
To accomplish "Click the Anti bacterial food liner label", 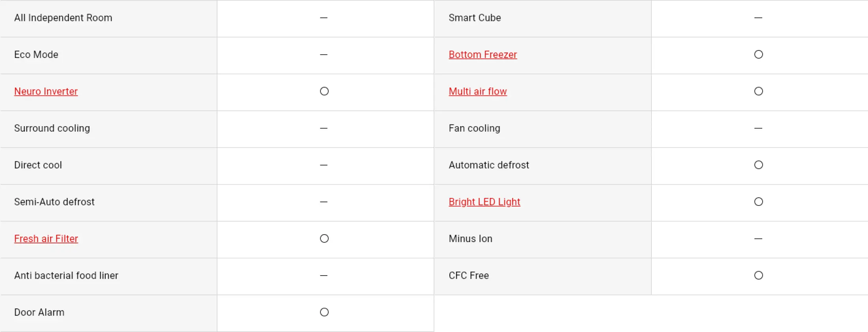I will (66, 275).
